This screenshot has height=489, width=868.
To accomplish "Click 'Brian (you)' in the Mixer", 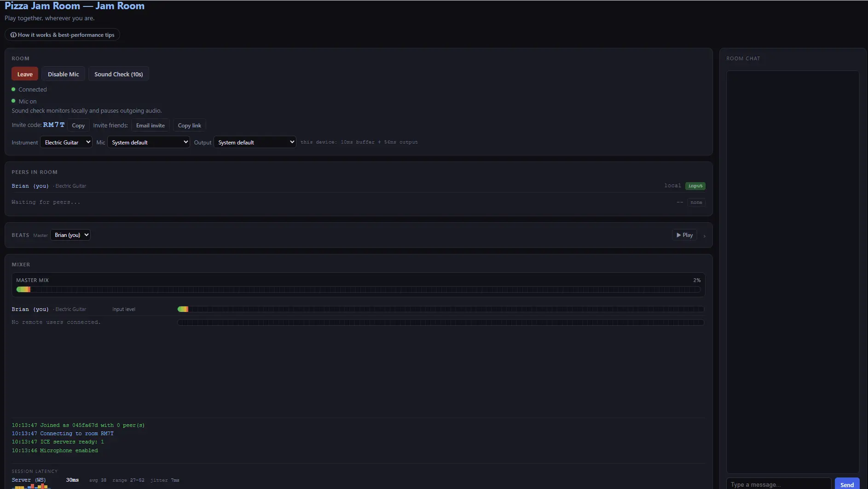I will (30, 309).
